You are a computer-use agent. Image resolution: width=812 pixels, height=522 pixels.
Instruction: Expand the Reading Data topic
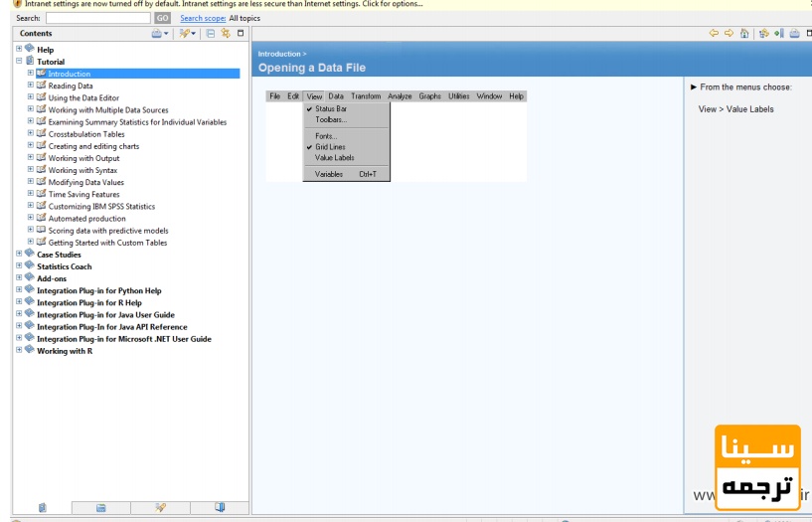pos(30,85)
